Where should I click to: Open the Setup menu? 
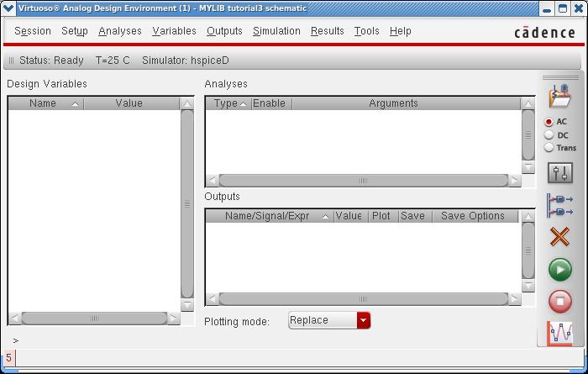click(x=75, y=31)
